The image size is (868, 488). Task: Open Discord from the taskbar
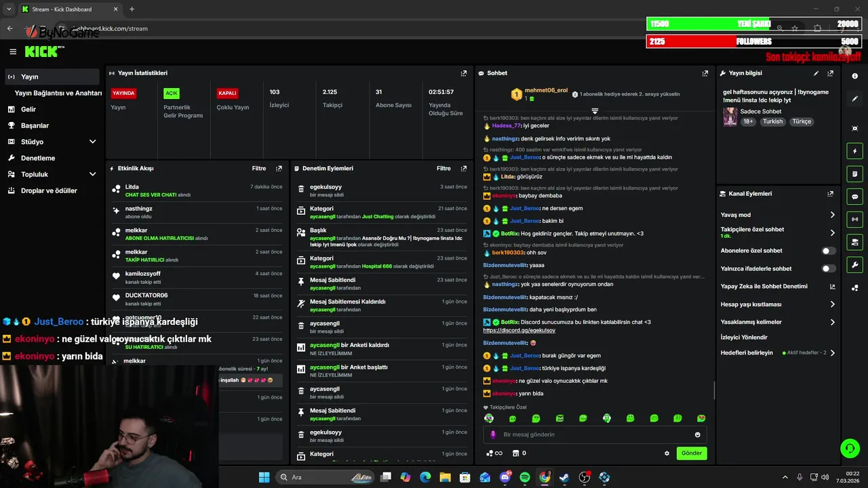click(x=505, y=477)
